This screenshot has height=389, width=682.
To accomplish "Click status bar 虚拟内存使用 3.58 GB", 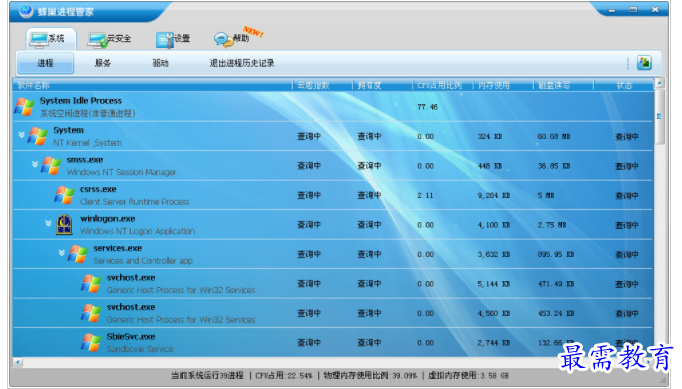I will (x=468, y=376).
